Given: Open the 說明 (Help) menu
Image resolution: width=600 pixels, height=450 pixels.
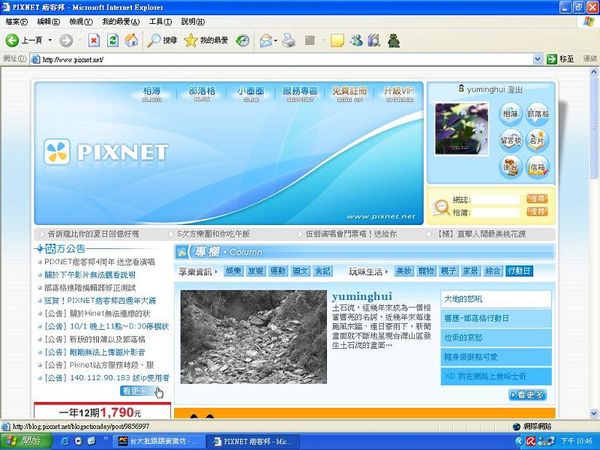Looking at the screenshot, I should 193,22.
